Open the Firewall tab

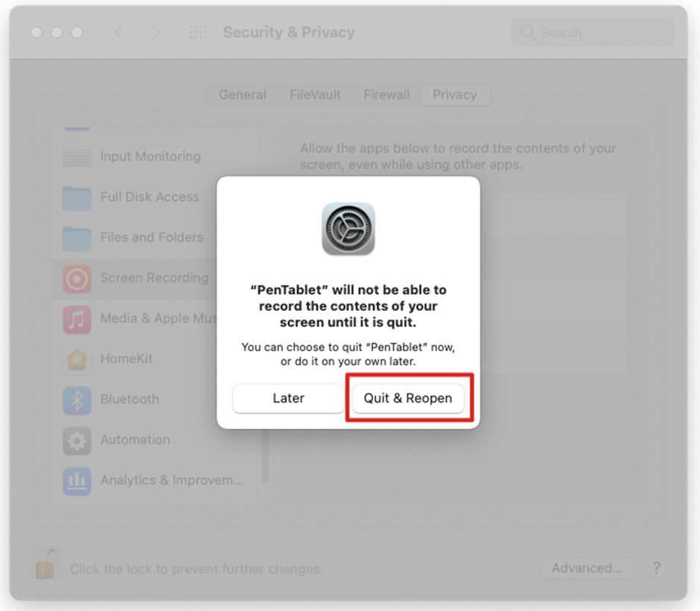point(386,95)
